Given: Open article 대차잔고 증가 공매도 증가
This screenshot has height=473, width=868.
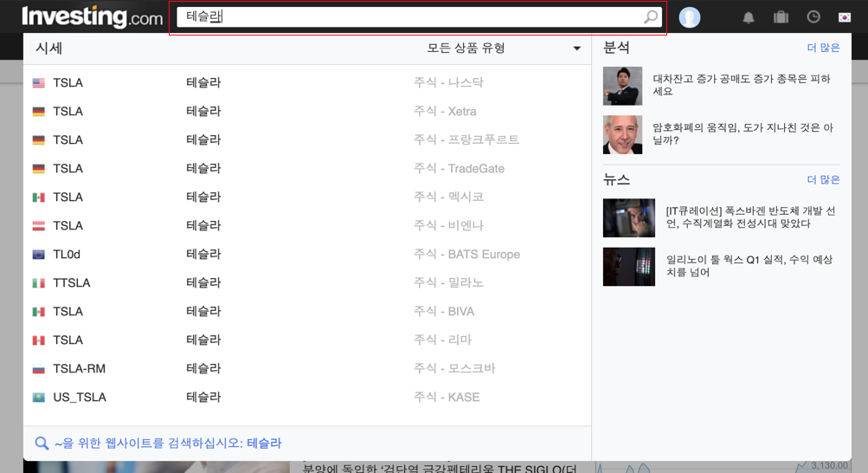Looking at the screenshot, I should [742, 85].
